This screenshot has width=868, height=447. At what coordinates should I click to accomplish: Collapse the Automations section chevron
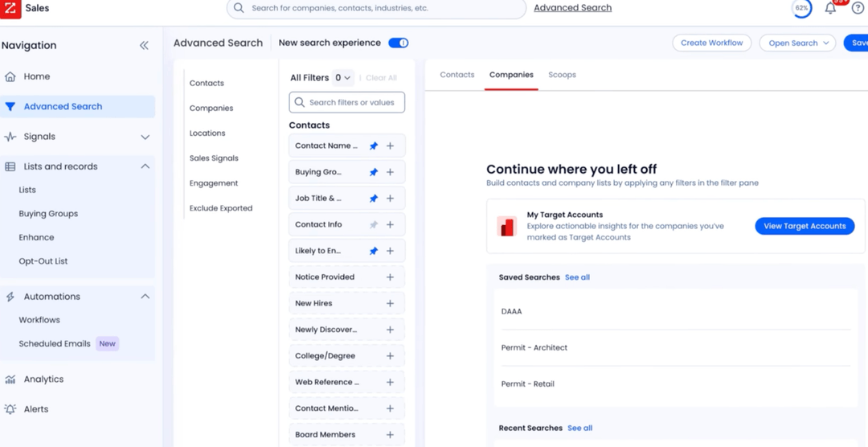[x=145, y=297]
